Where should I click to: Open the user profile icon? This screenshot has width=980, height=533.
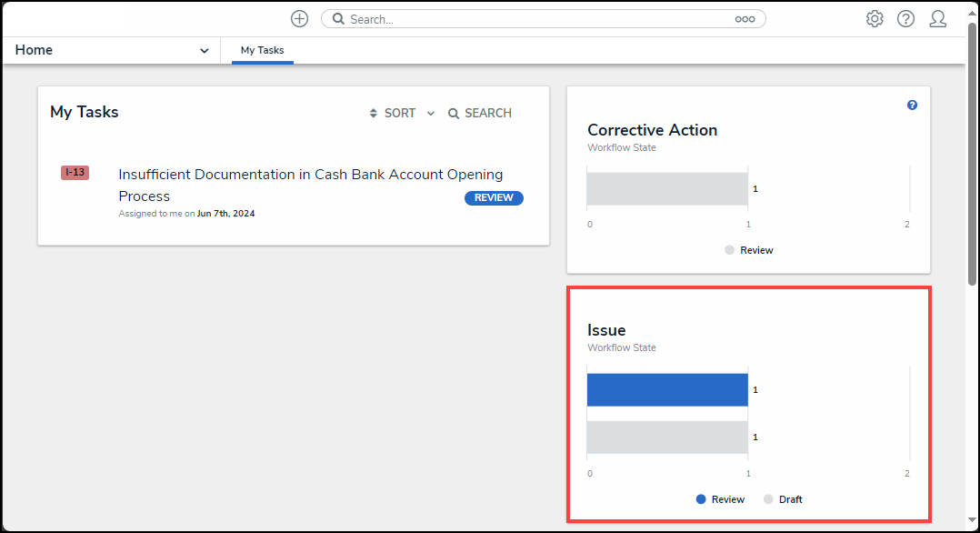(937, 19)
